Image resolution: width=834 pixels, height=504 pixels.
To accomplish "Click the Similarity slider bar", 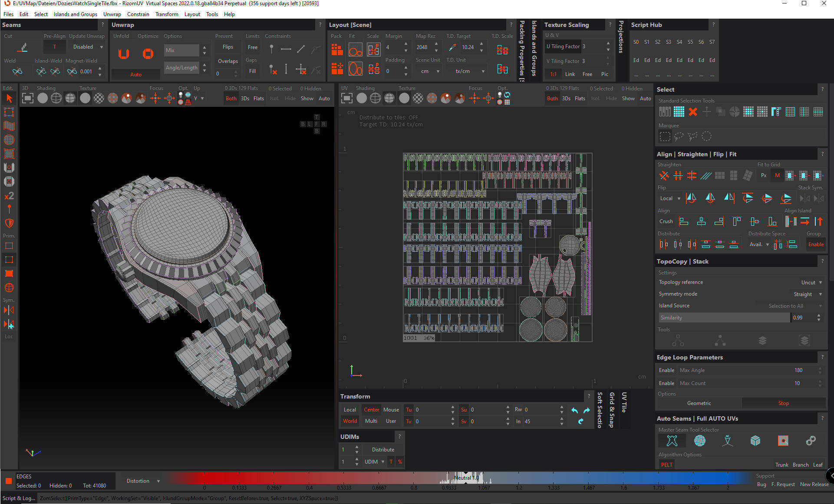I will tap(724, 318).
